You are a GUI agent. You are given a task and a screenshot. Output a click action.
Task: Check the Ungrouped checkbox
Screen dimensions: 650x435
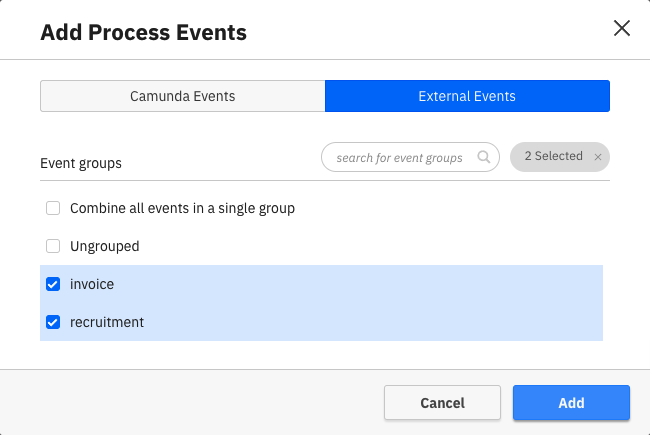click(x=53, y=246)
